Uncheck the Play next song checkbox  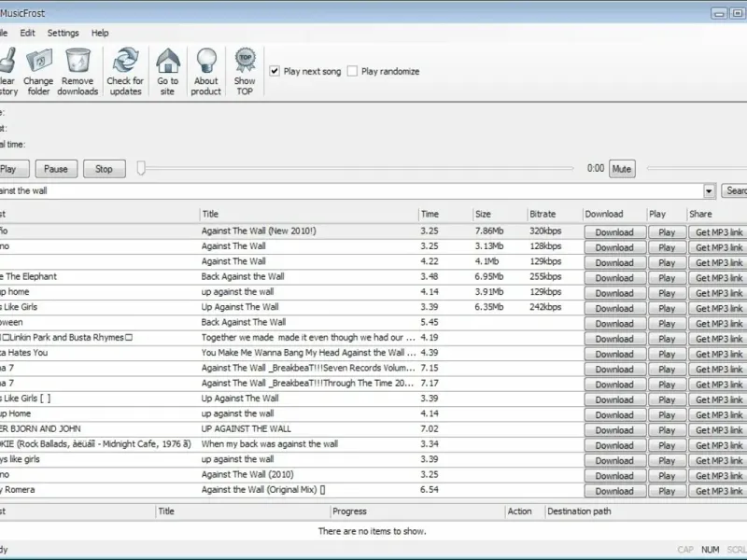[x=275, y=71]
